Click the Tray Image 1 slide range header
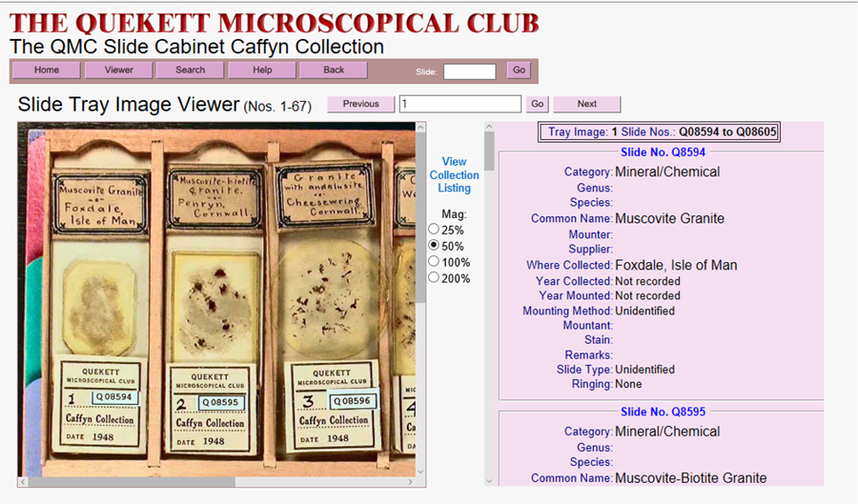 pos(659,132)
